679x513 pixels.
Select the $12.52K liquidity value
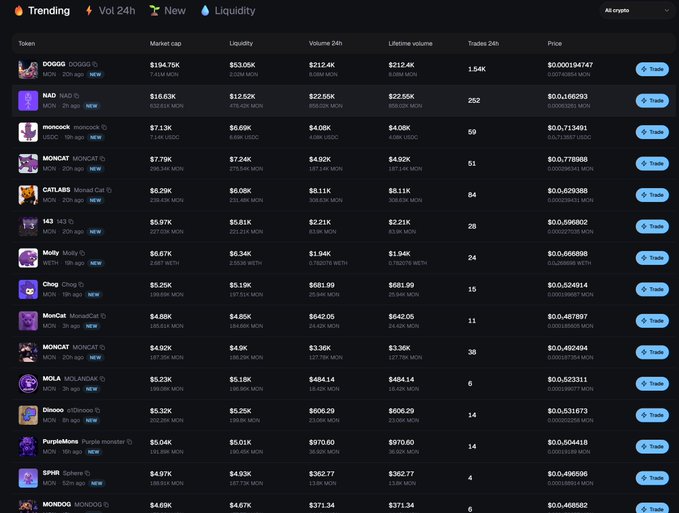pos(242,96)
